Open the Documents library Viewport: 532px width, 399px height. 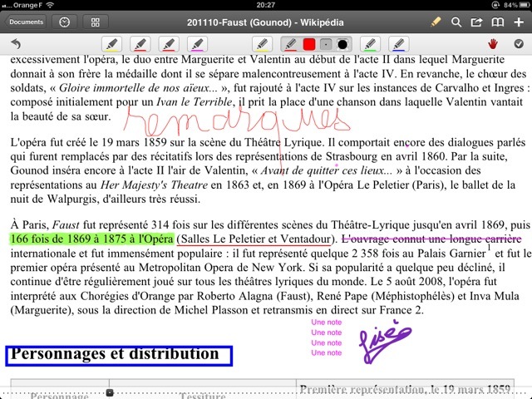coord(27,22)
